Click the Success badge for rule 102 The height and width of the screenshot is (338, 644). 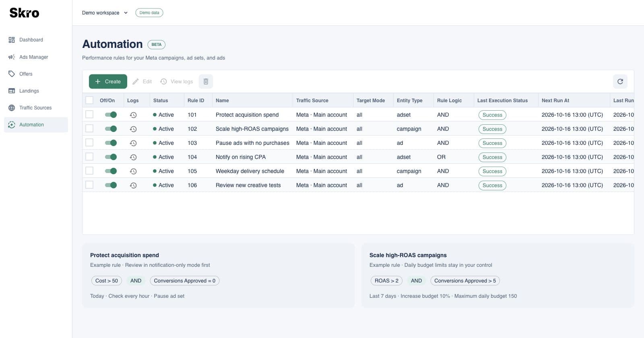[492, 129]
